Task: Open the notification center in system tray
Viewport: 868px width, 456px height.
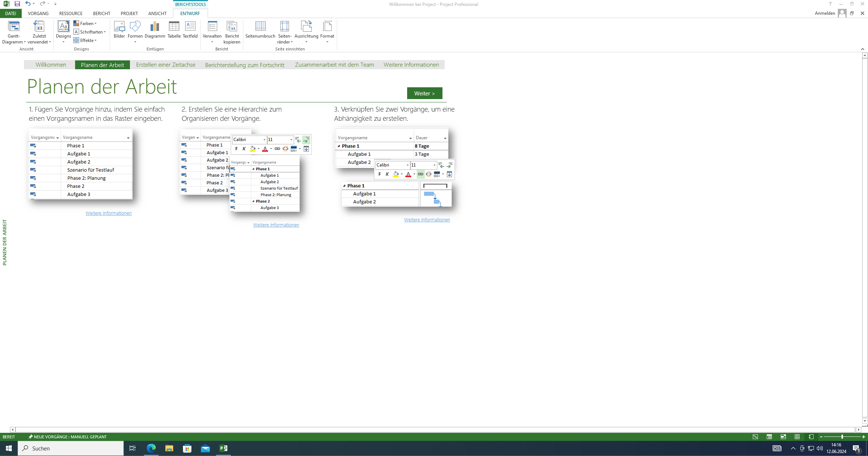Action: pos(857,448)
